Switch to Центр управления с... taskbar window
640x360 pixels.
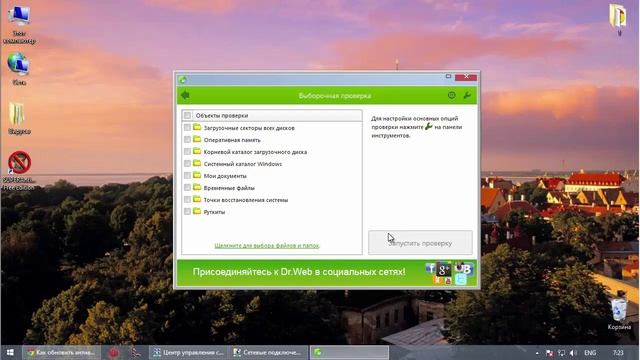(x=188, y=353)
